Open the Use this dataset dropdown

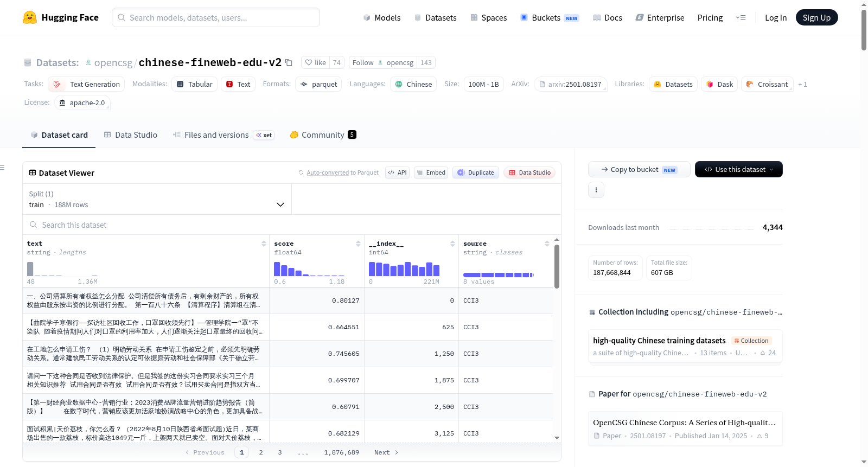tap(738, 169)
